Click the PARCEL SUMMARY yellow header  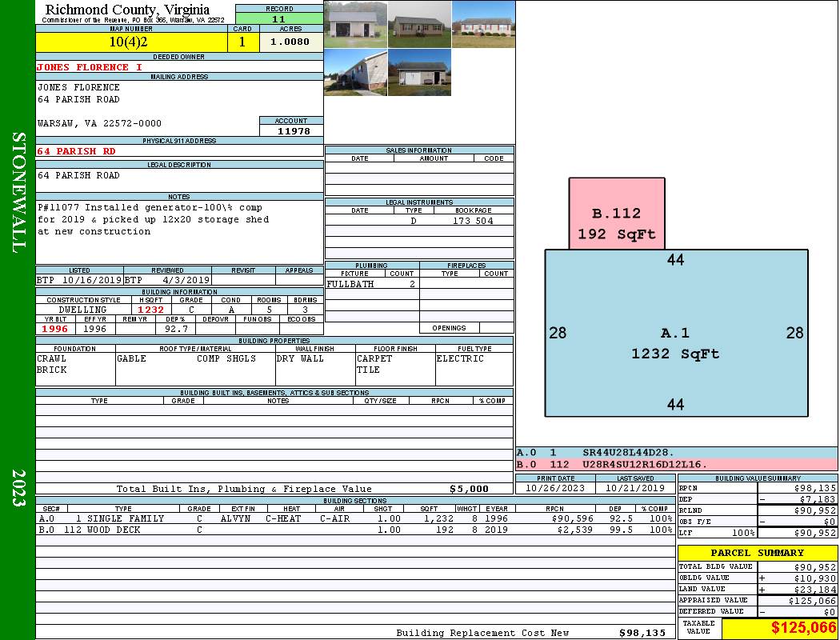point(758,553)
